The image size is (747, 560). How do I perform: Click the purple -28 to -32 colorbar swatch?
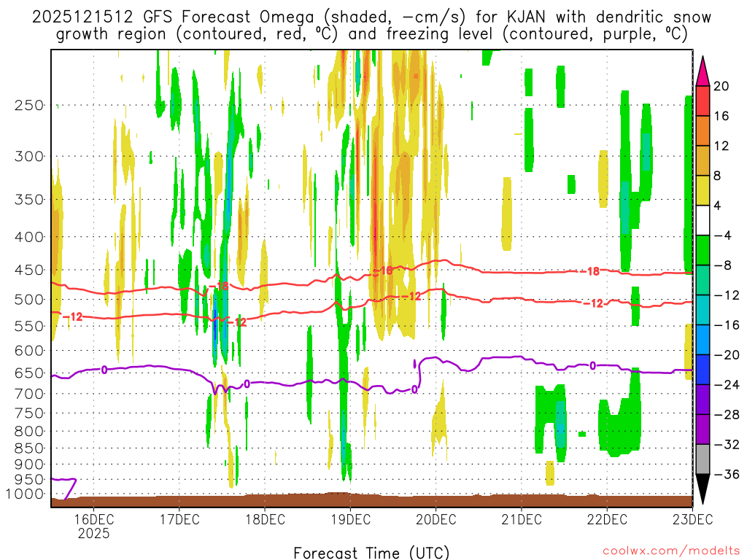click(703, 429)
